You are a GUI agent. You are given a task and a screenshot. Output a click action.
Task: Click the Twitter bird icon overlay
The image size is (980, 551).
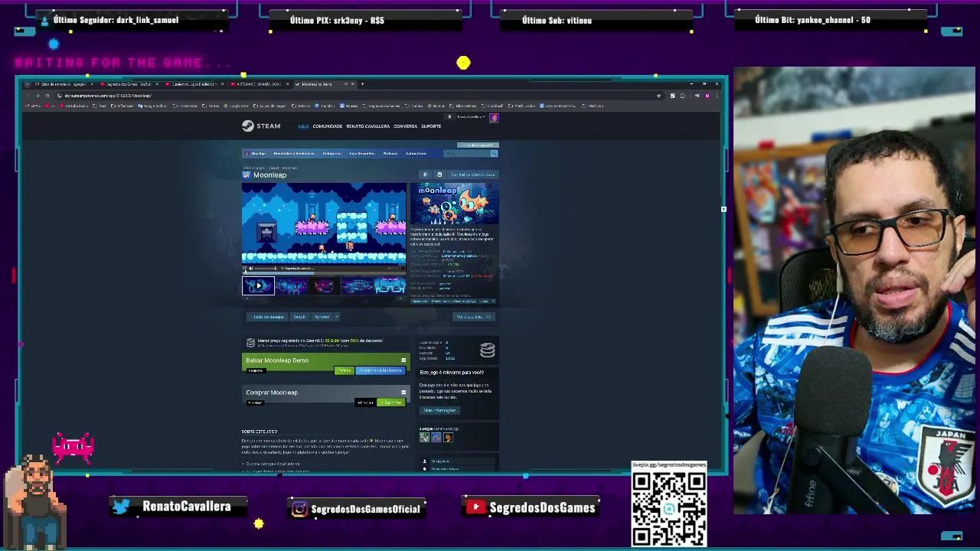121,506
